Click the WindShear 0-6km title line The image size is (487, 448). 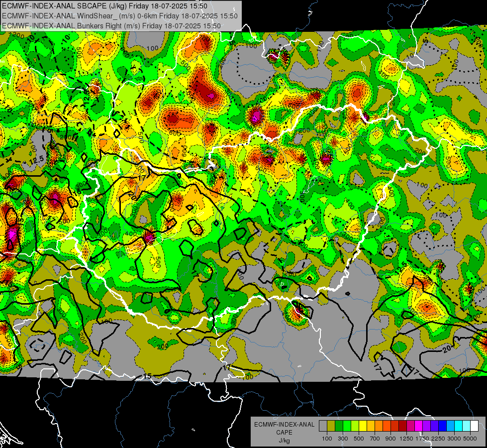tap(119, 16)
